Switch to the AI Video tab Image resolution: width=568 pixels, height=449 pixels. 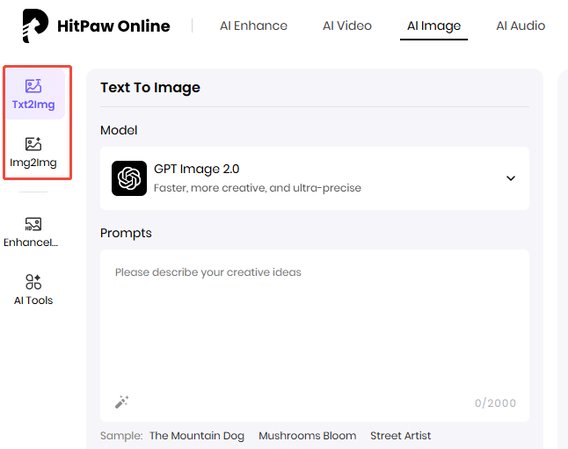pos(347,26)
